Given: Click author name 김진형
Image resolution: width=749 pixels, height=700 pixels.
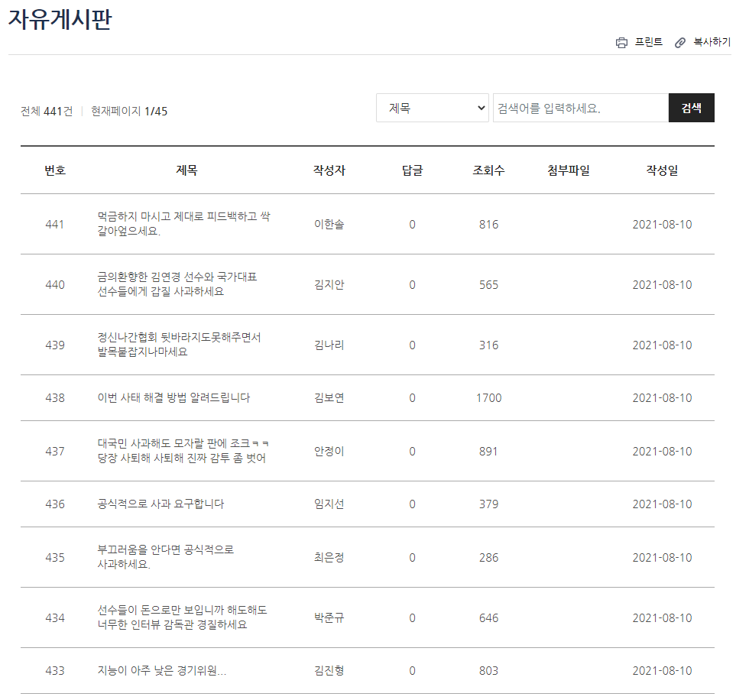Looking at the screenshot, I should [x=329, y=670].
